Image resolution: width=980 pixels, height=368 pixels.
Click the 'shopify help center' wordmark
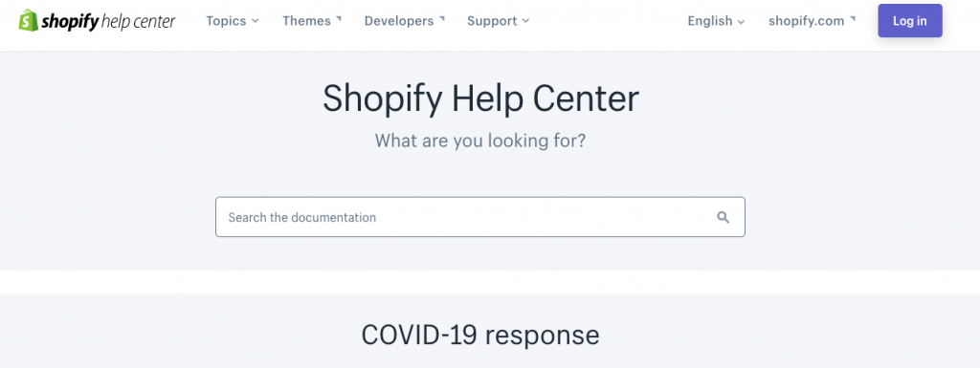pyautogui.click(x=108, y=22)
